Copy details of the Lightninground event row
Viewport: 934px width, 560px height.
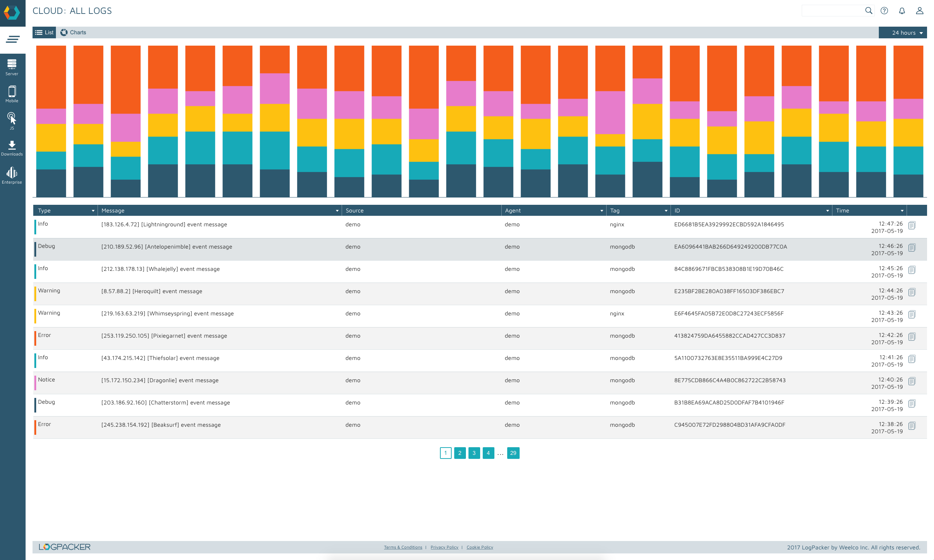tap(913, 225)
